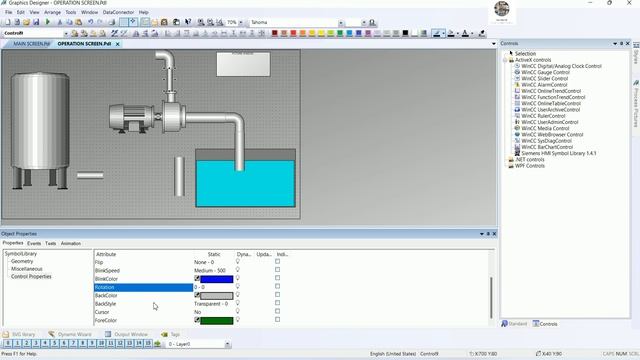Switch to Standard tab in Controls panel

514,324
